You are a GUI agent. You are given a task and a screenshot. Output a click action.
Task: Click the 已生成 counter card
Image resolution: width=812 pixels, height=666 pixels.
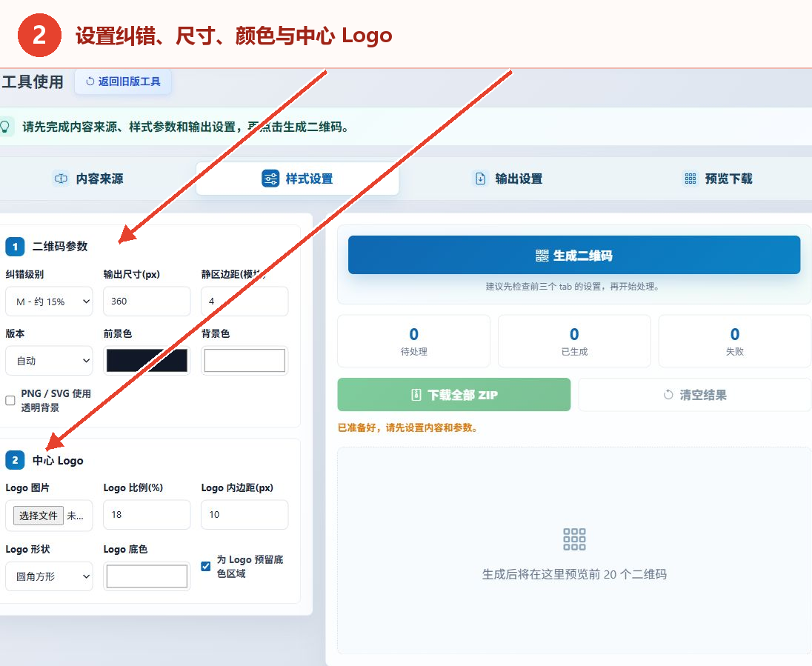tap(574, 341)
